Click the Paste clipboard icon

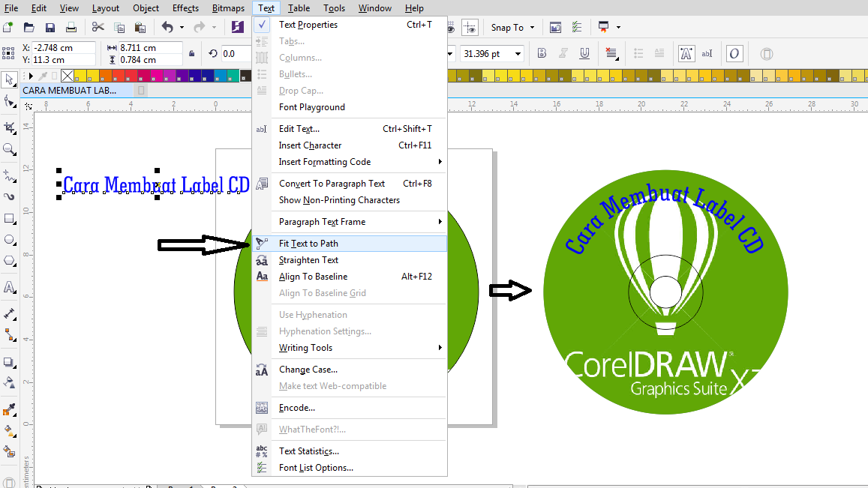[x=140, y=27]
